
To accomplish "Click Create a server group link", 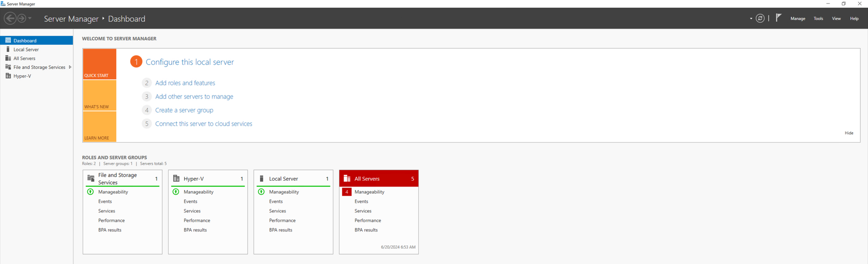I will (184, 110).
